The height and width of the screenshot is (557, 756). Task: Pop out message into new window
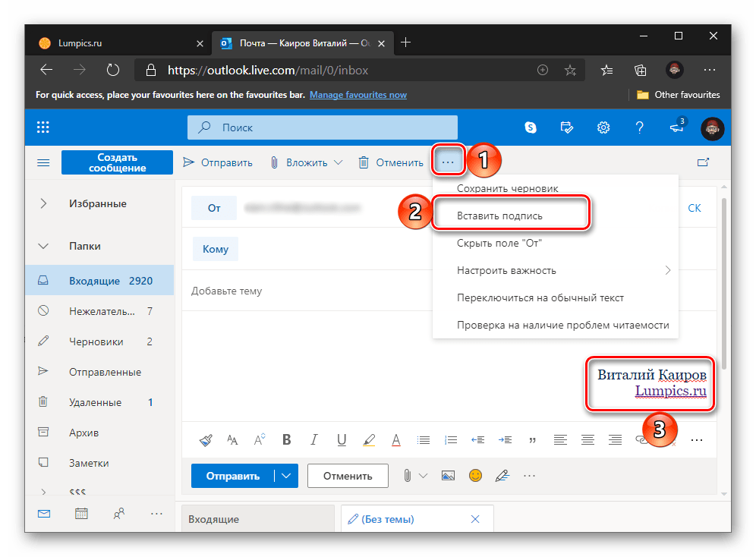tap(703, 162)
